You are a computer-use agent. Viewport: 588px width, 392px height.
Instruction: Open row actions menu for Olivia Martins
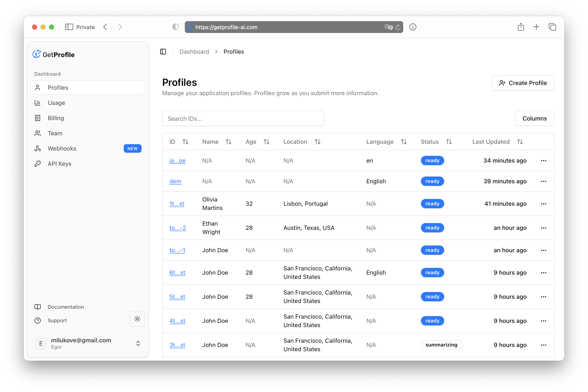[543, 204]
